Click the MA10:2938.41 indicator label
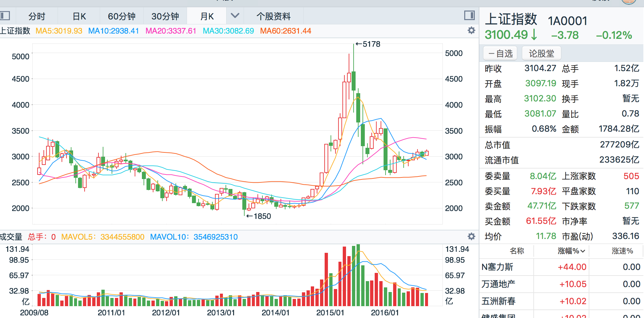Screen dimensions: 644x318 tap(114, 31)
